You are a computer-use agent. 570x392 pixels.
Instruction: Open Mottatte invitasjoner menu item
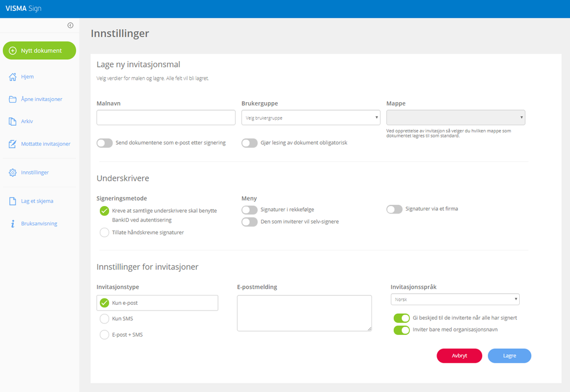[46, 144]
